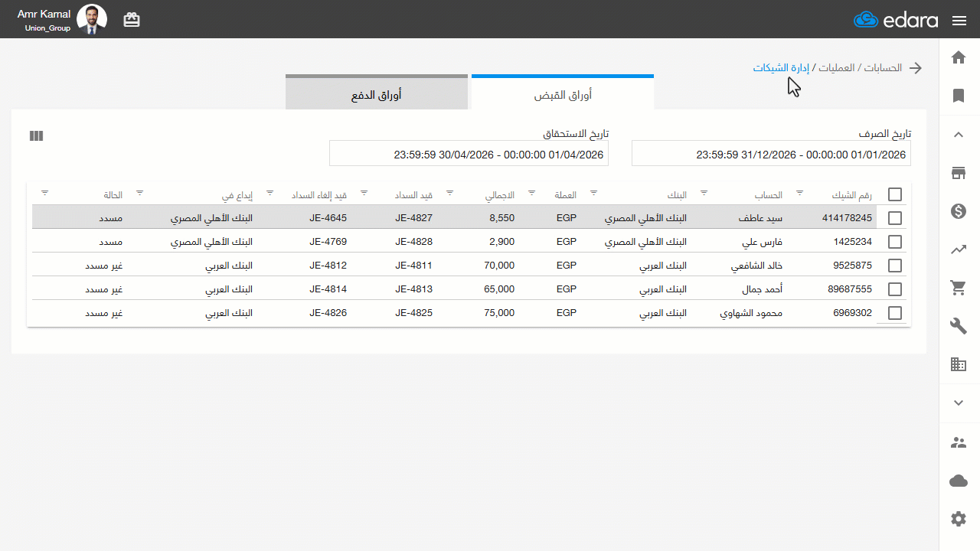Click the إدارة الشيكات breadcrumb link
Viewport: 980px width, 551px height.
pos(781,68)
